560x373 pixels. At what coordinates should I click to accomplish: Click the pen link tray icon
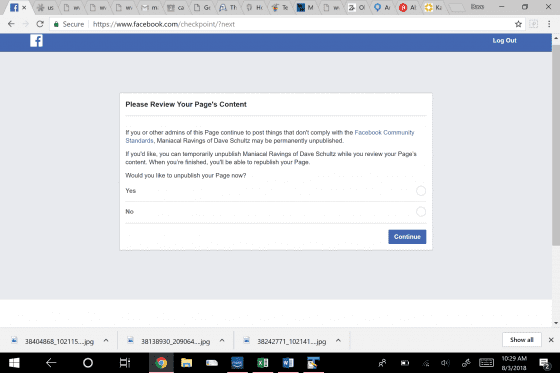[466, 363]
